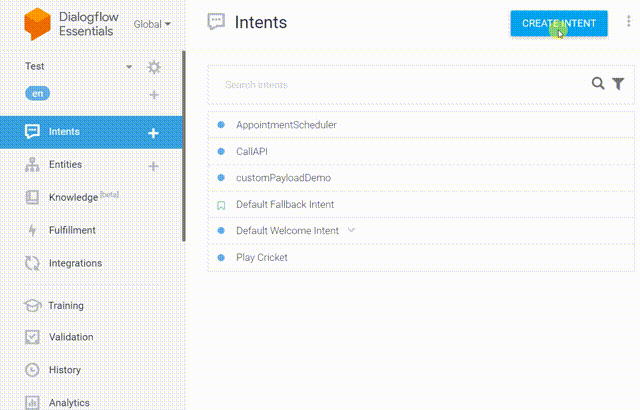The height and width of the screenshot is (410, 640).
Task: Open the CallAPI intent
Action: click(x=252, y=151)
